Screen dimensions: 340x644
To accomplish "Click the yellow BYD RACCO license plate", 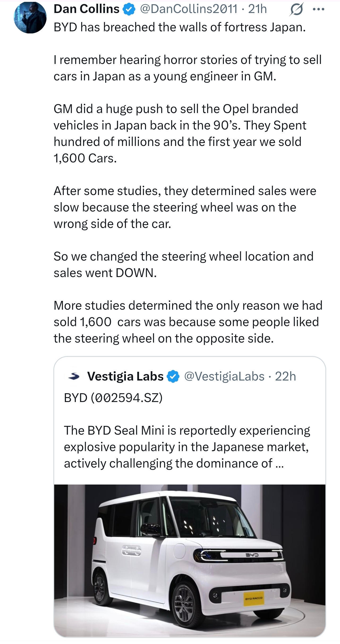I will point(254,598).
